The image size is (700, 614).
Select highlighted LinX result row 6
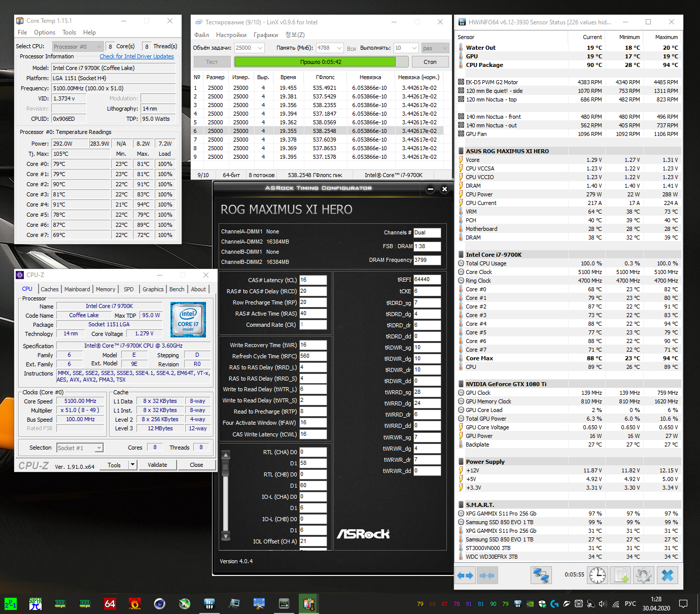[318, 131]
